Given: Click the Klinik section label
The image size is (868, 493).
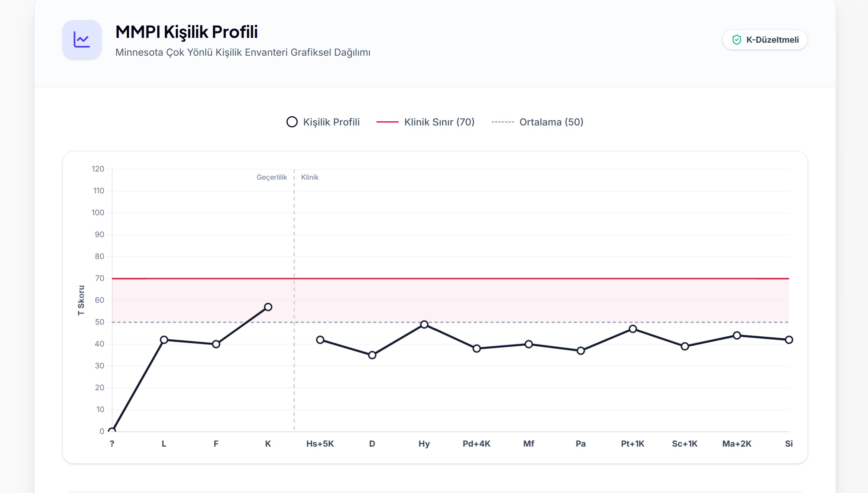Looking at the screenshot, I should click(310, 177).
